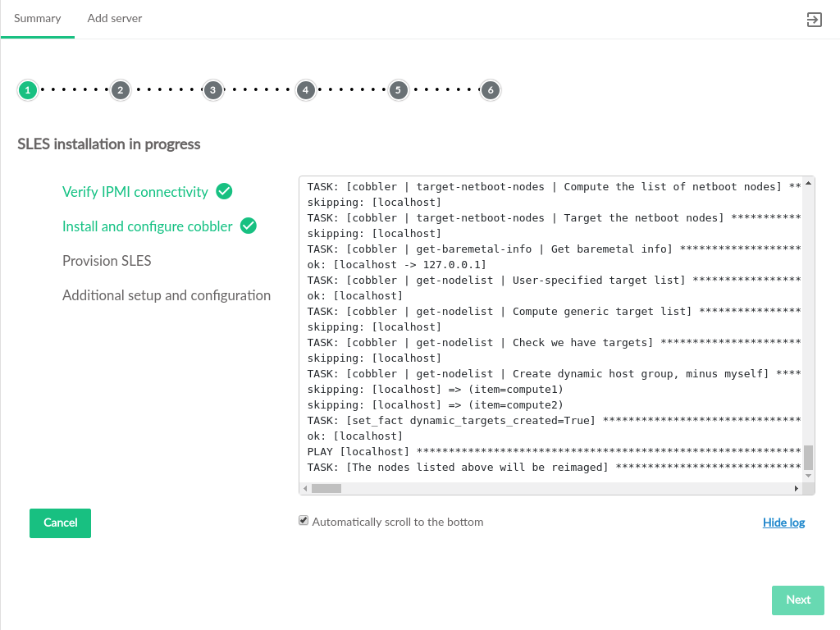
Task: Click the log's vertical scrollbar thumb
Action: click(x=808, y=457)
